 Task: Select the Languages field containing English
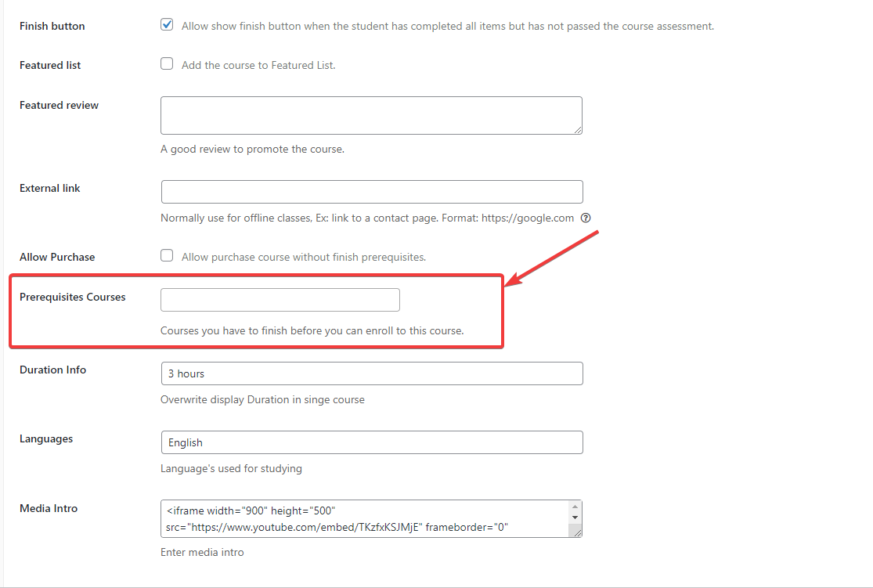(x=372, y=442)
